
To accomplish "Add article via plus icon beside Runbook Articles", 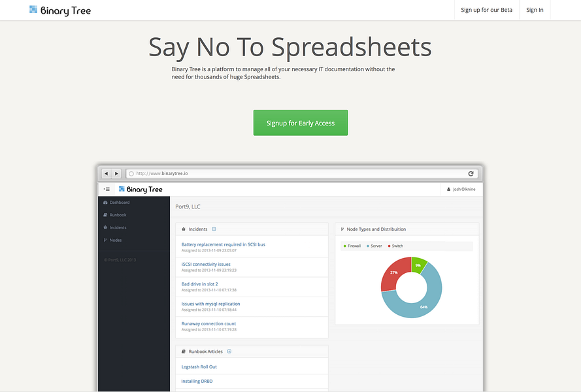I will [229, 351].
